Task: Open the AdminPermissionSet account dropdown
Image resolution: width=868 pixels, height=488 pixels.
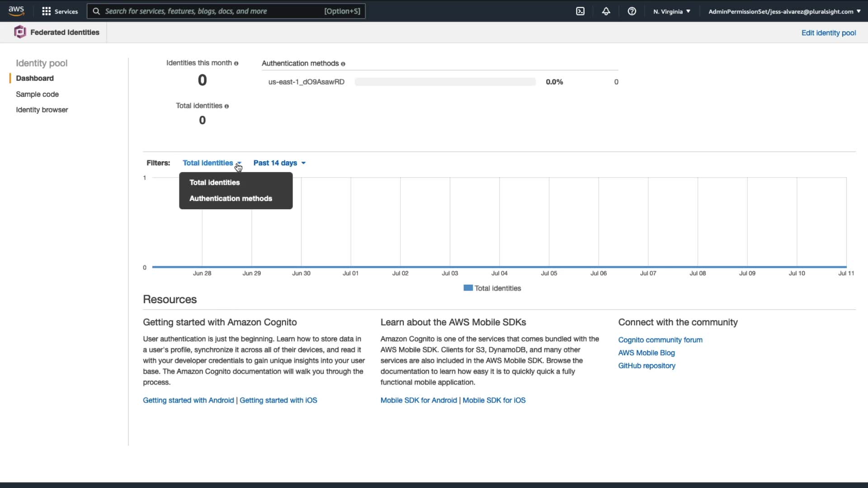Action: pos(784,11)
